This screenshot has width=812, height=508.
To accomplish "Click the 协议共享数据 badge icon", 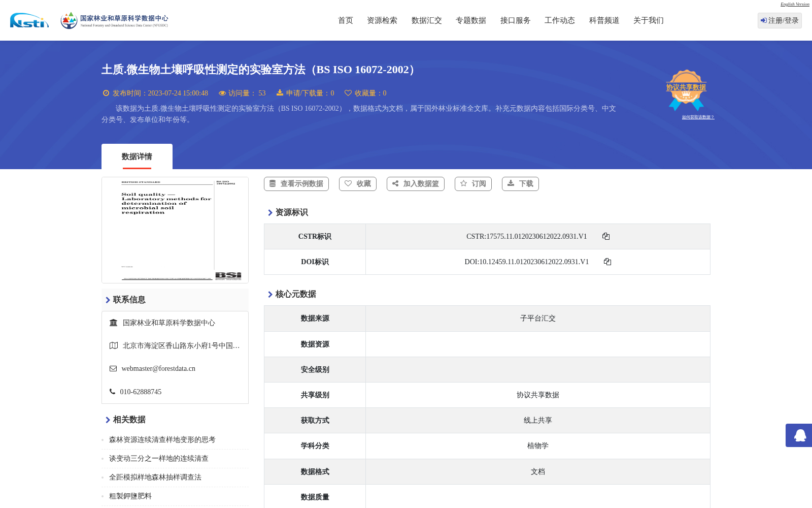I will tap(686, 90).
